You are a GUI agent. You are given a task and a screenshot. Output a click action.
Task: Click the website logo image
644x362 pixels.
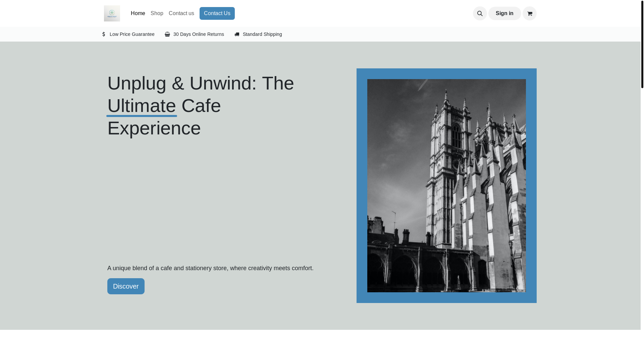112,13
